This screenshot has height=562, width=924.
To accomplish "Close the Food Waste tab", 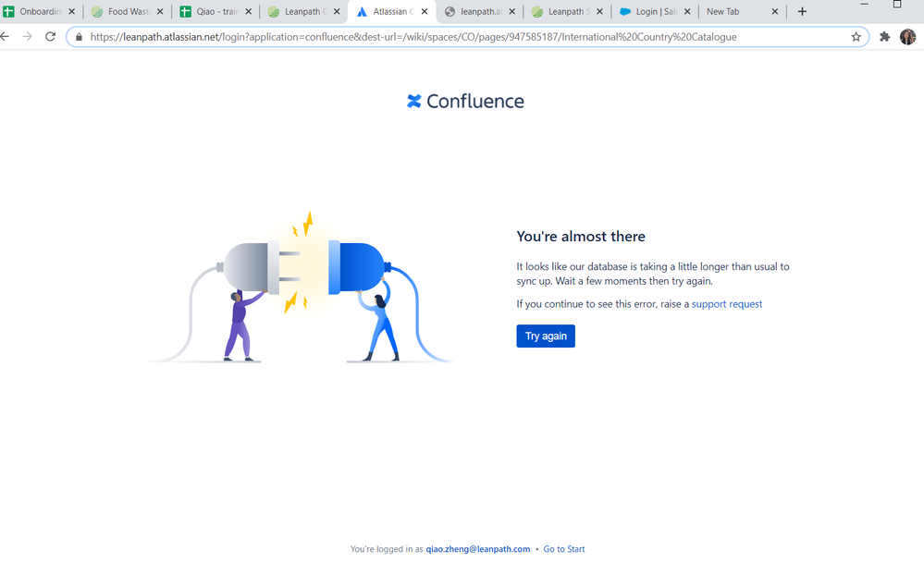I will [160, 11].
